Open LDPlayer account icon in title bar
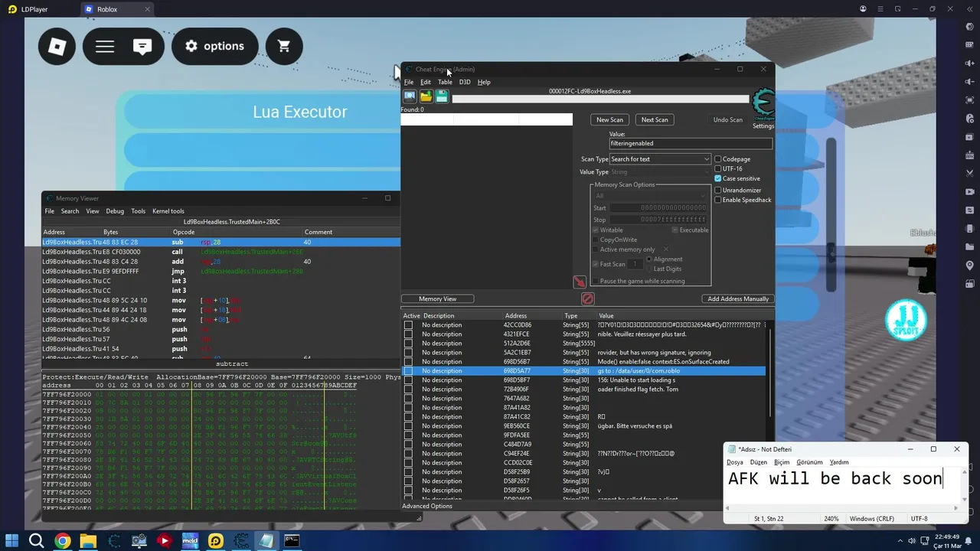This screenshot has width=980, height=551. (863, 9)
